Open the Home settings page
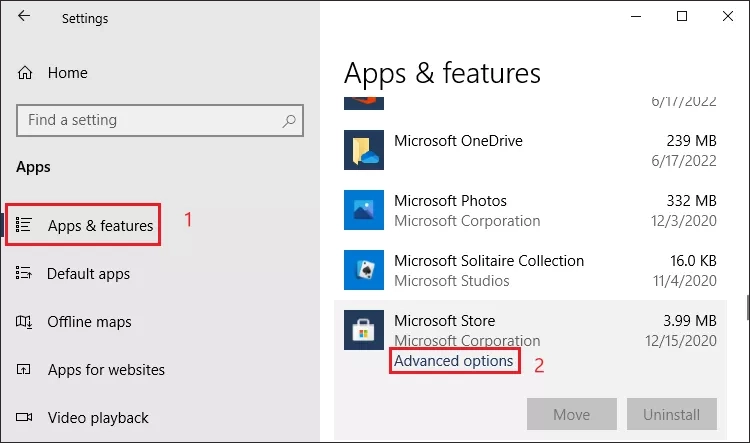Viewport: 750px width, 443px height. (67, 73)
